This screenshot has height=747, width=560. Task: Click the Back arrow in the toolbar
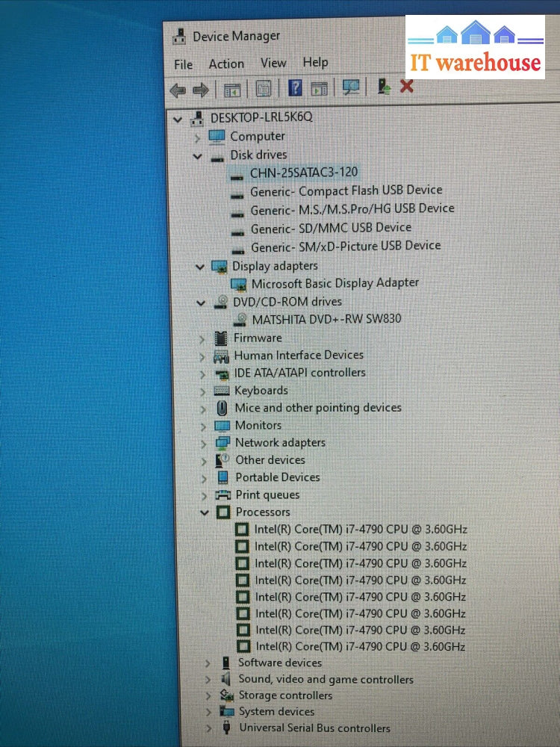(178, 90)
